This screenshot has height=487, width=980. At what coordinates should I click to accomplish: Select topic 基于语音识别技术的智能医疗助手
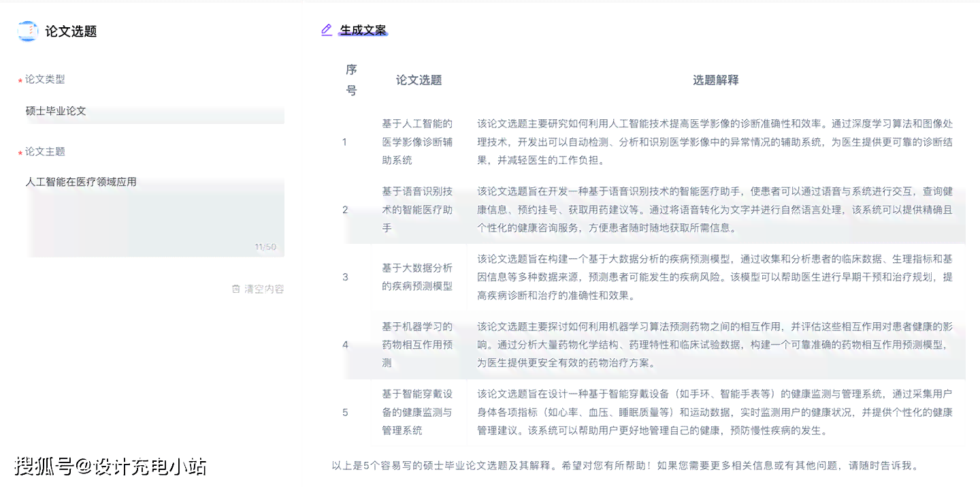(417, 209)
